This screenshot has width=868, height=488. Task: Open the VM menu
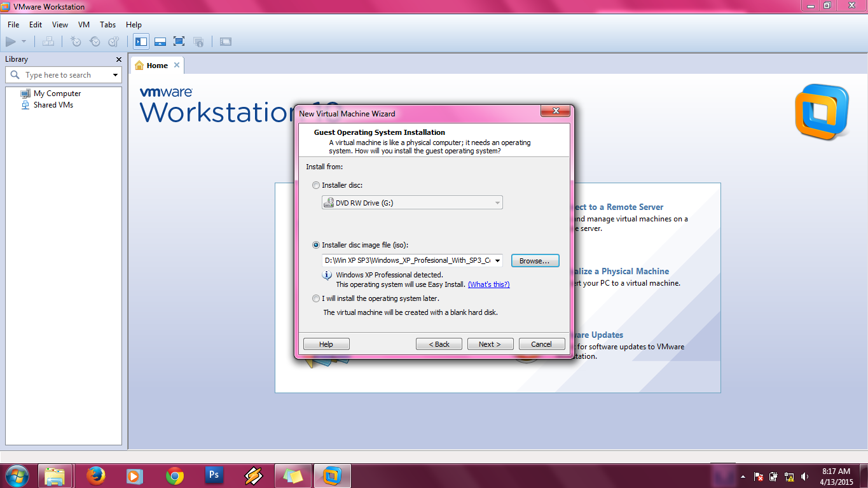84,25
